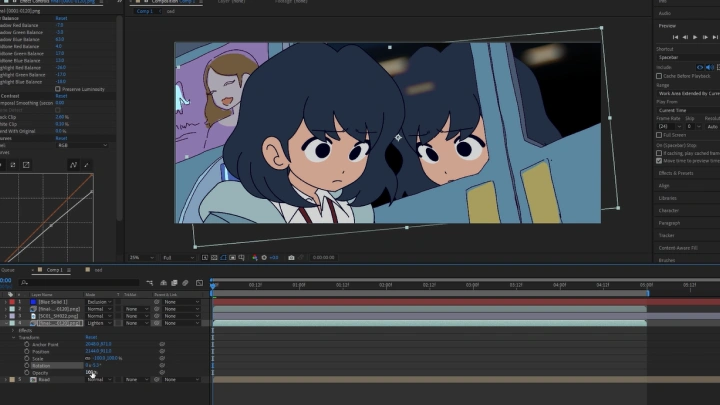The image size is (720, 405).
Task: Click the Position value 2144.0, 911.0
Action: pos(98,351)
